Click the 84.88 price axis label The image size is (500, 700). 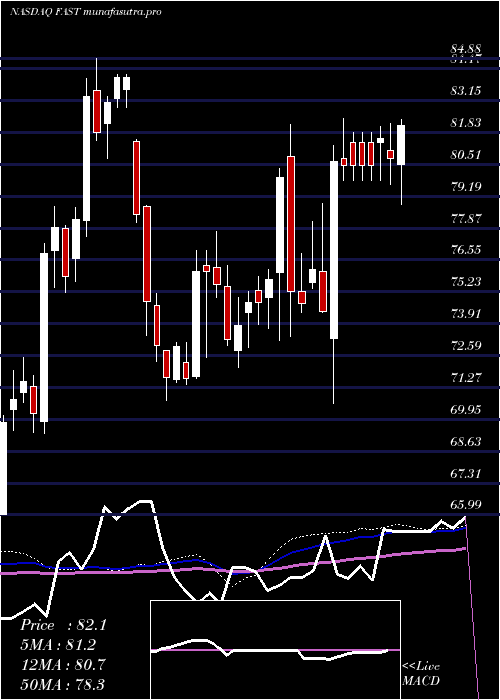coord(466,50)
